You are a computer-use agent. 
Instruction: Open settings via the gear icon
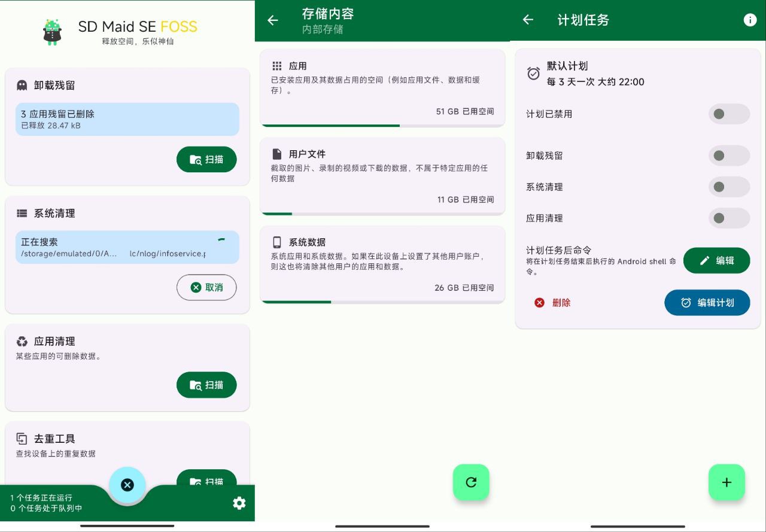pos(239,503)
